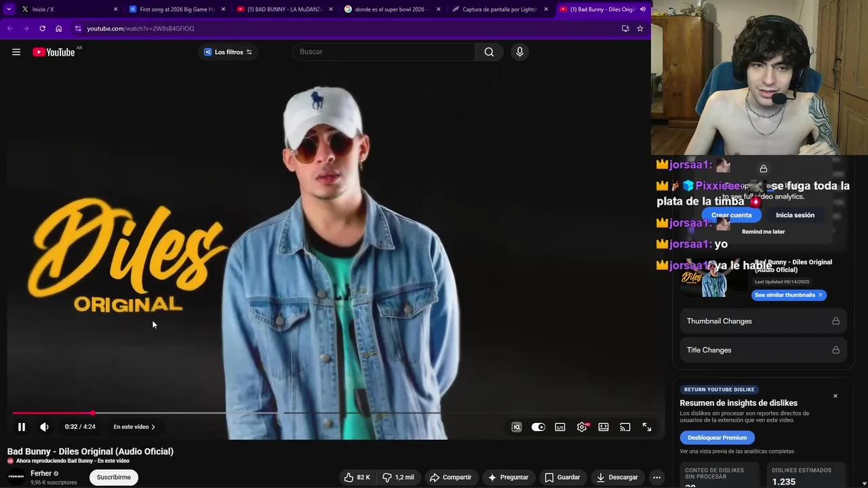Share the video via Compartir

(x=450, y=477)
